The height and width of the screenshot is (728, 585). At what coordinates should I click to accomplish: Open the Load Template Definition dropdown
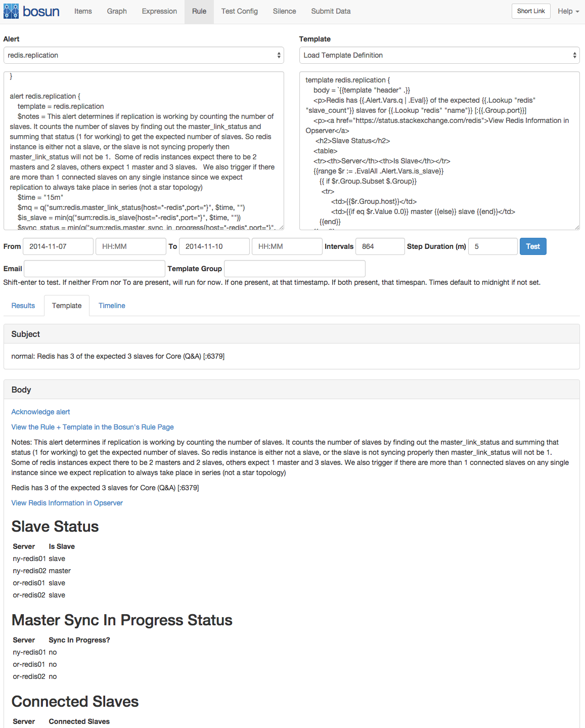tap(439, 55)
